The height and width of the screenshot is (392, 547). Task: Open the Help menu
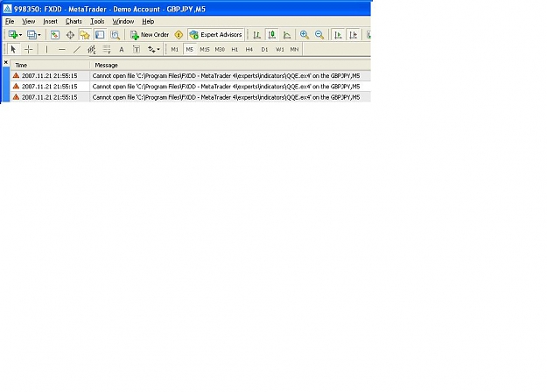148,21
